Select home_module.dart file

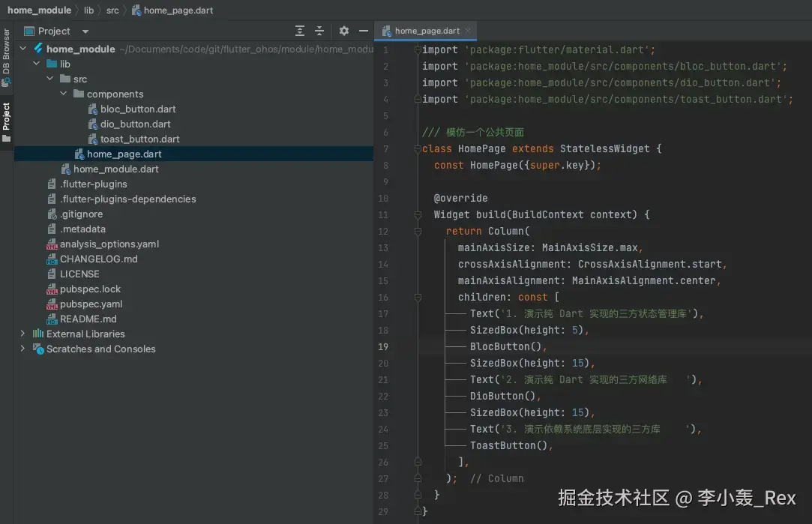tap(115, 169)
